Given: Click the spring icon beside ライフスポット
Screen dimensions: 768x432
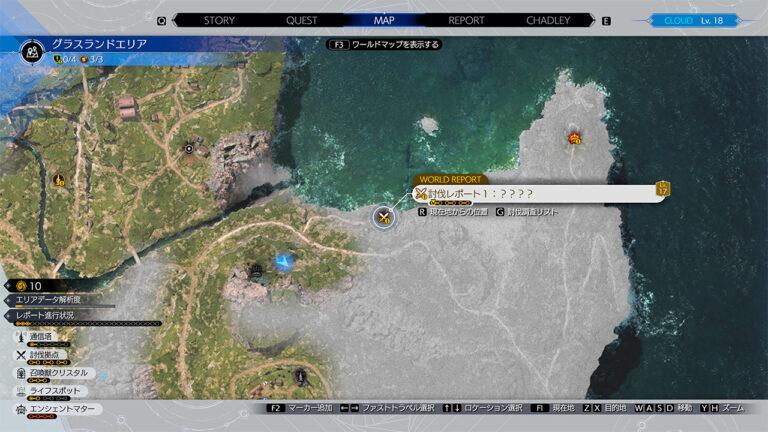Looking at the screenshot, I should (x=21, y=391).
